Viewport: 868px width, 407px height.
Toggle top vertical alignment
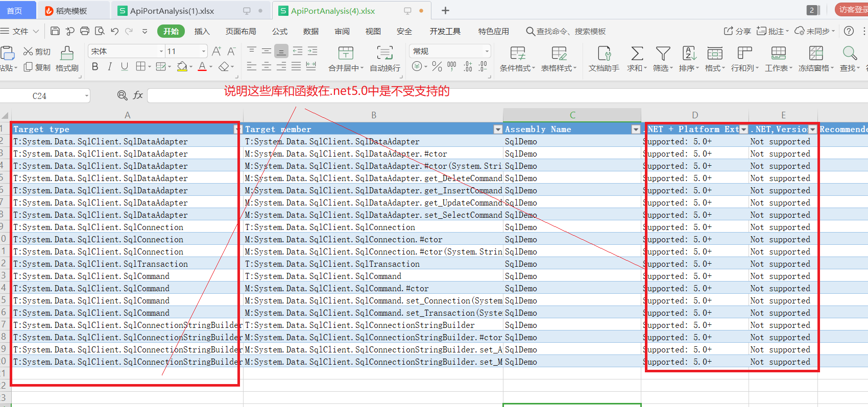tap(252, 51)
